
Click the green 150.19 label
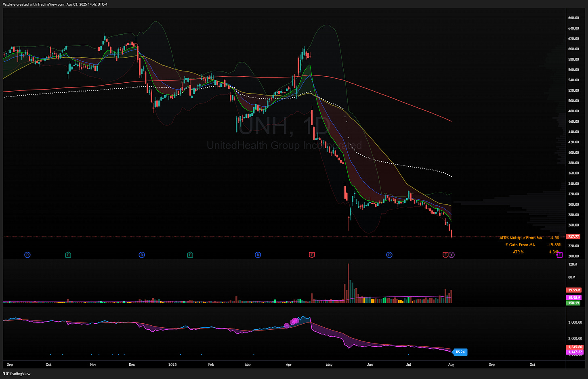(x=573, y=303)
